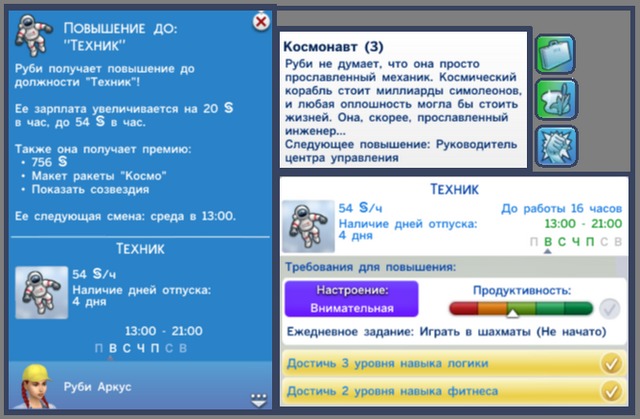Click Ее следующая смена: среда в 13:00 text
The width and height of the screenshot is (640, 419).
[125, 216]
